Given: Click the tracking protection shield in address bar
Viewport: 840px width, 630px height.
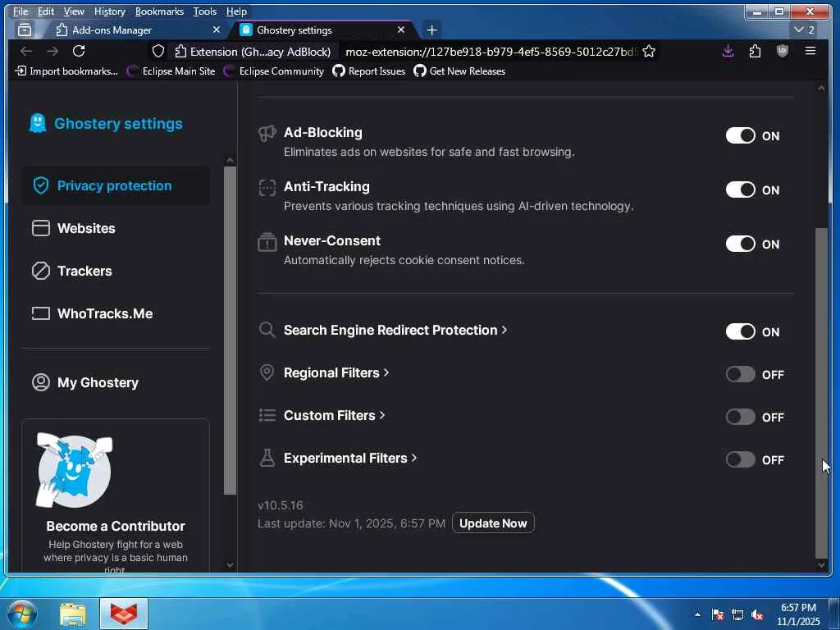Looking at the screenshot, I should (158, 52).
